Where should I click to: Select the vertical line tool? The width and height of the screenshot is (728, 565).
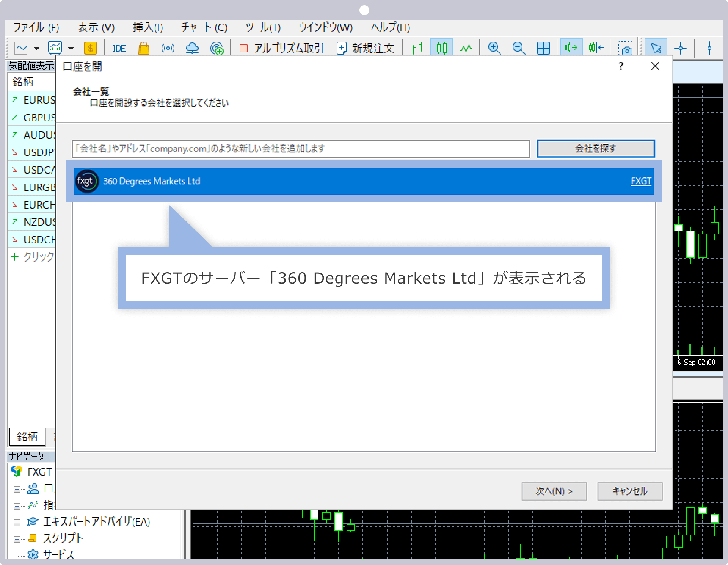tap(709, 48)
